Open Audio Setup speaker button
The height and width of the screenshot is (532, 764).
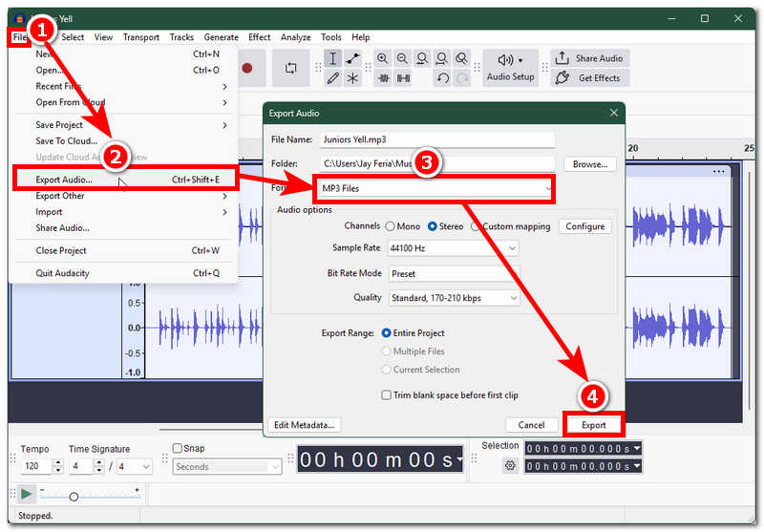click(510, 68)
